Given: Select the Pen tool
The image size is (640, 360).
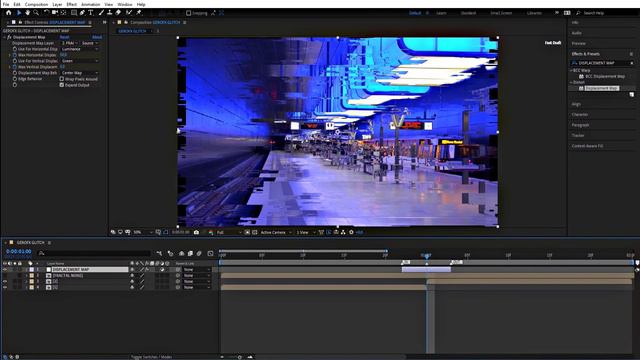Looking at the screenshot, I should tap(82, 13).
